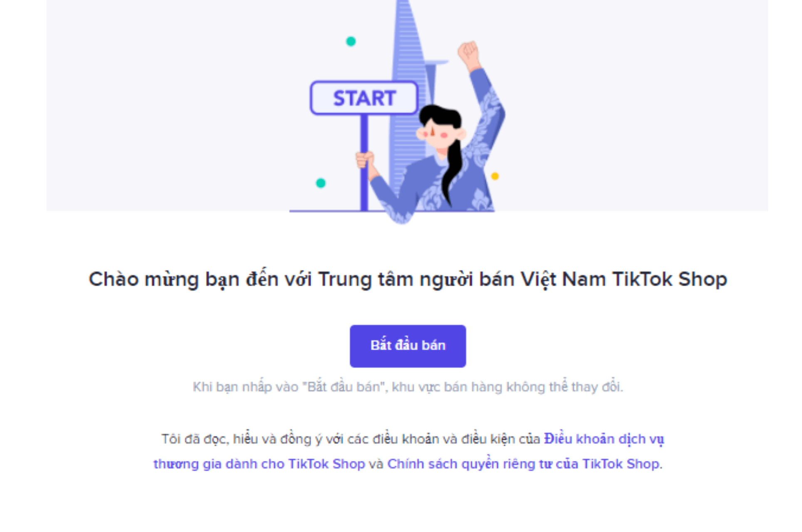This screenshot has height=532, width=802.
Task: Click the purple pole of the START sign
Action: click(364, 162)
